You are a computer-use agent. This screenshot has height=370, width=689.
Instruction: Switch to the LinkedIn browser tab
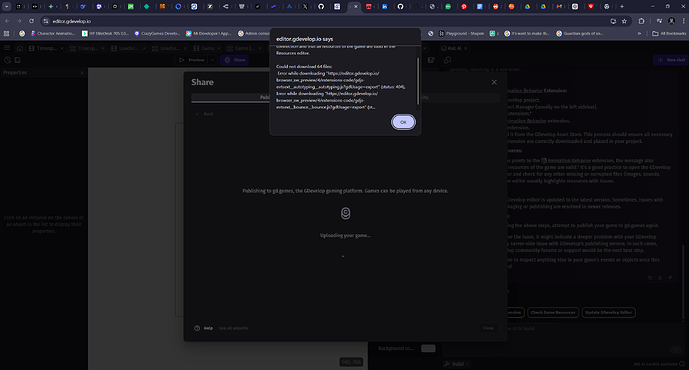coord(384,7)
